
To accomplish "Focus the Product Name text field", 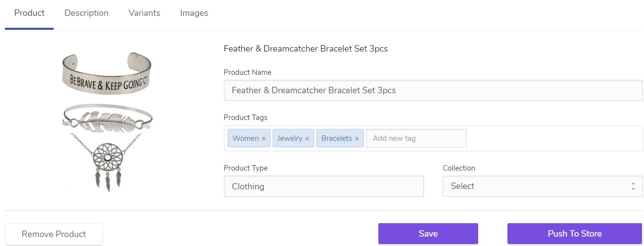I will [433, 91].
